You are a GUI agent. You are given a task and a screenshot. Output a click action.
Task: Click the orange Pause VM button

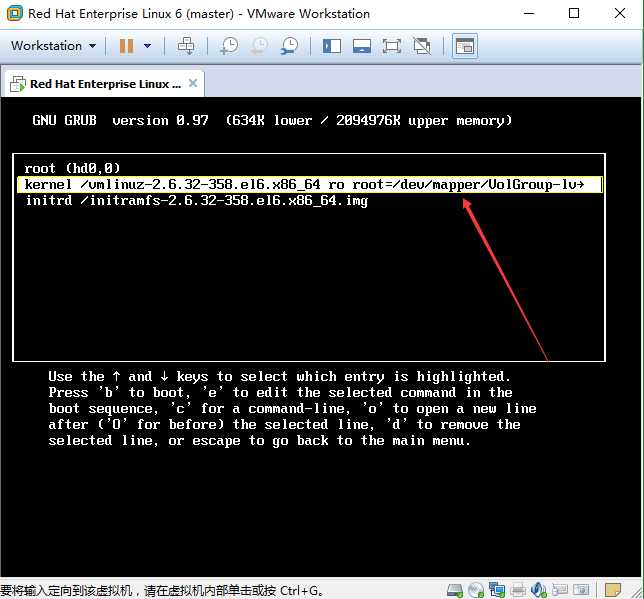click(126, 46)
